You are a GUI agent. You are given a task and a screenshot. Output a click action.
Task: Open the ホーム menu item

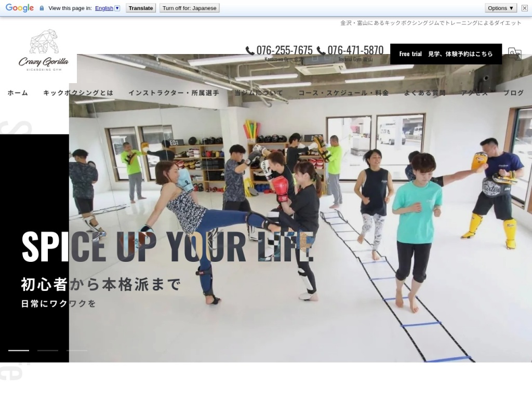tap(18, 92)
